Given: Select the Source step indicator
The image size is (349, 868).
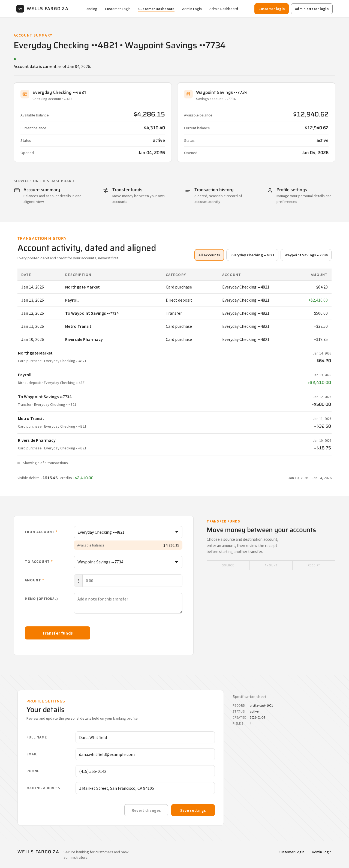Looking at the screenshot, I should 228,565.
